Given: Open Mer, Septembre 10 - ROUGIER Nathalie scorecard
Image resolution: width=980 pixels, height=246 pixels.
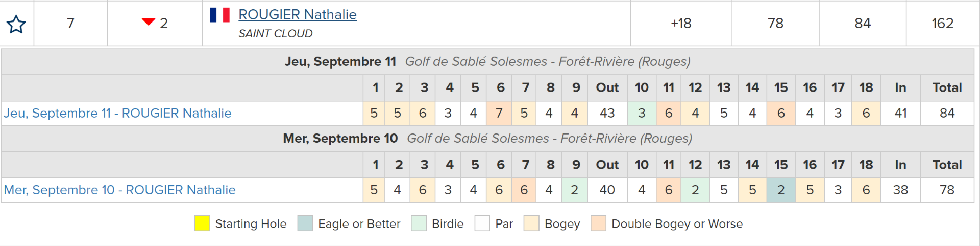Looking at the screenshot, I should point(119,190).
